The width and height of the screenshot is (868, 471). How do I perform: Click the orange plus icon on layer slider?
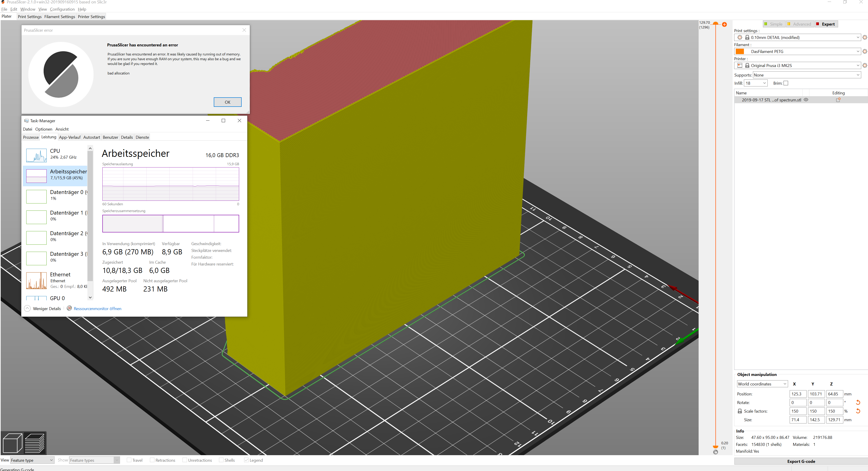point(724,25)
